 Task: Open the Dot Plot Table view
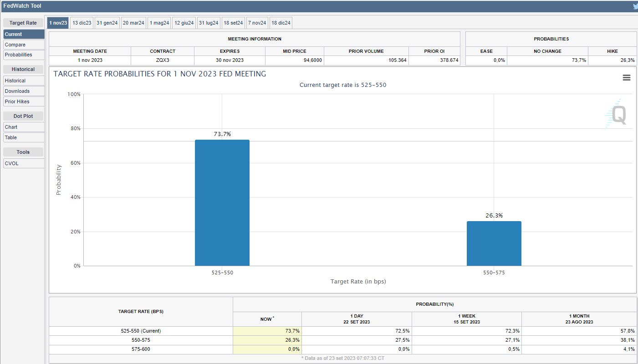(x=24, y=137)
